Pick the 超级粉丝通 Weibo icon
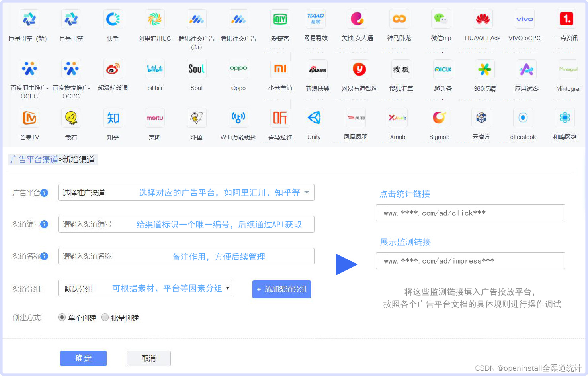Viewport: 588px width, 376px height. pyautogui.click(x=113, y=69)
